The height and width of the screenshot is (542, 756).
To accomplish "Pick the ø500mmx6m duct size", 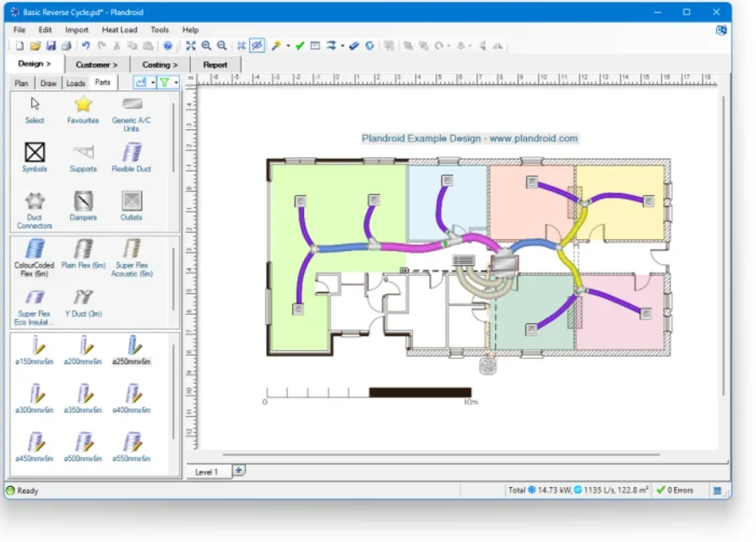I will click(x=83, y=447).
